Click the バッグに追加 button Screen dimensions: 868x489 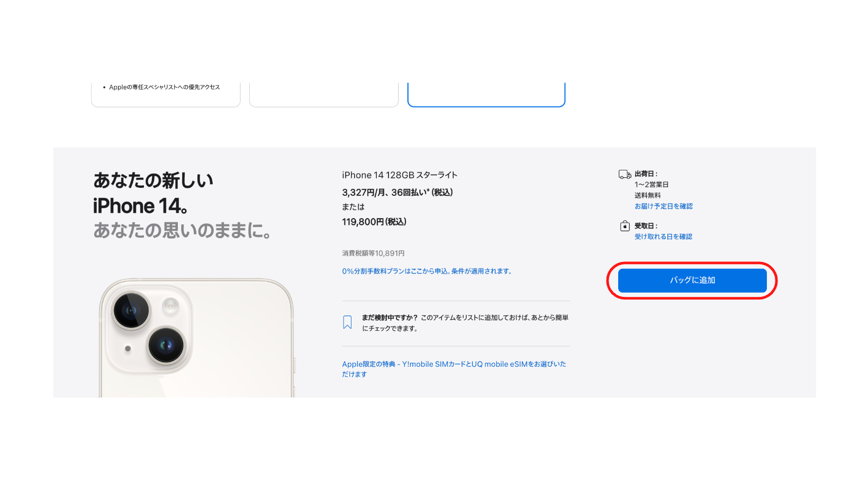pos(692,280)
